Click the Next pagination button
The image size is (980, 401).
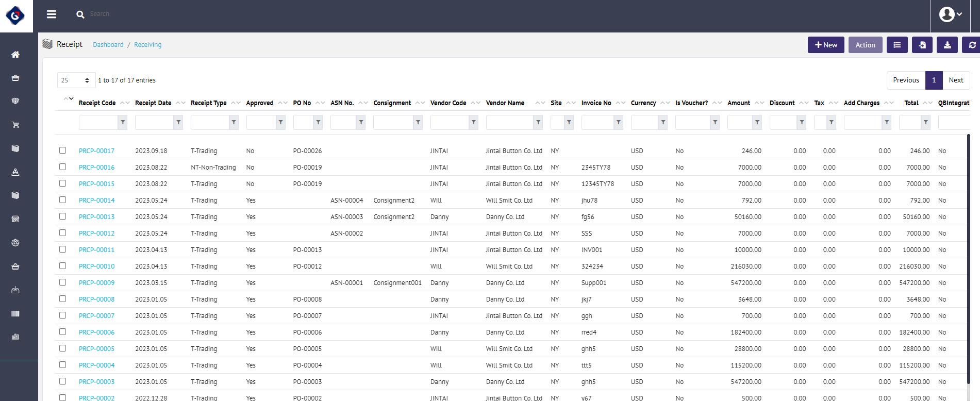[x=956, y=80]
